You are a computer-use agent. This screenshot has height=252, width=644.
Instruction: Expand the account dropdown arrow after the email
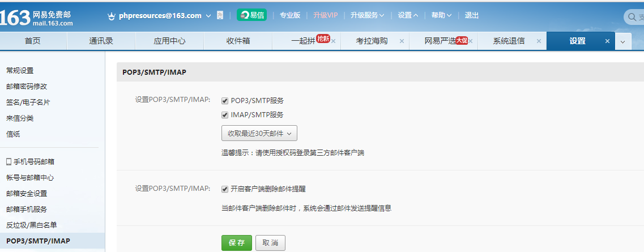point(208,16)
